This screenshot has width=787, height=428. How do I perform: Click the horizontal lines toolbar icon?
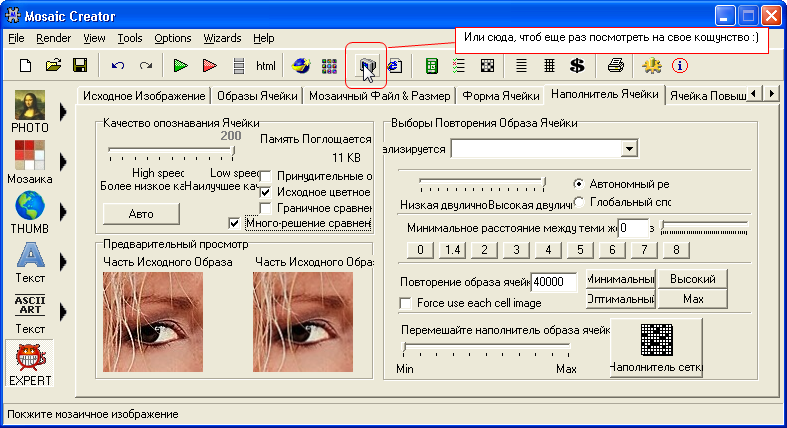[521, 66]
